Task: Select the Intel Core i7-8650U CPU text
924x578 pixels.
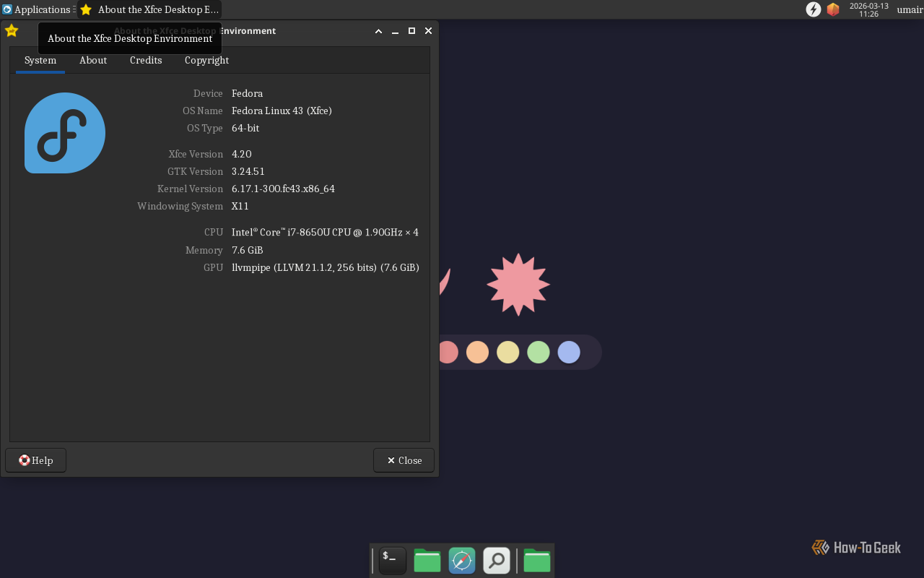Action: click(x=325, y=233)
